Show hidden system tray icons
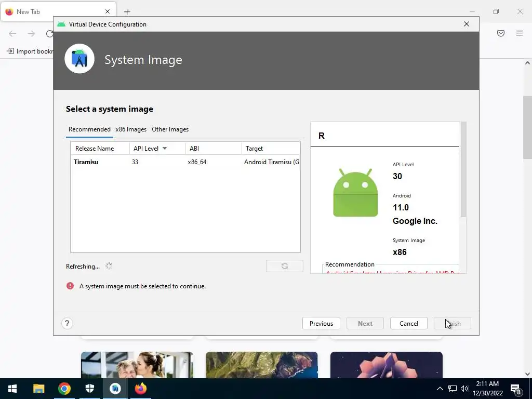532x399 pixels. (440, 389)
